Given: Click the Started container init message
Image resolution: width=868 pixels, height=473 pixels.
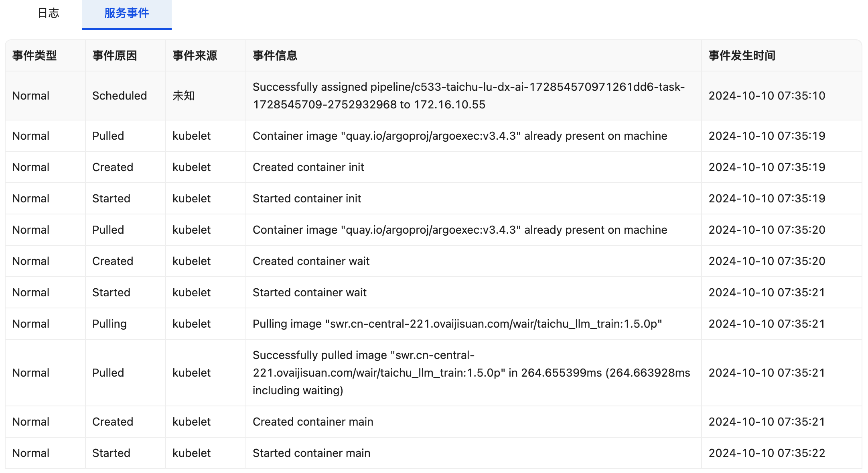Looking at the screenshot, I should [x=307, y=198].
